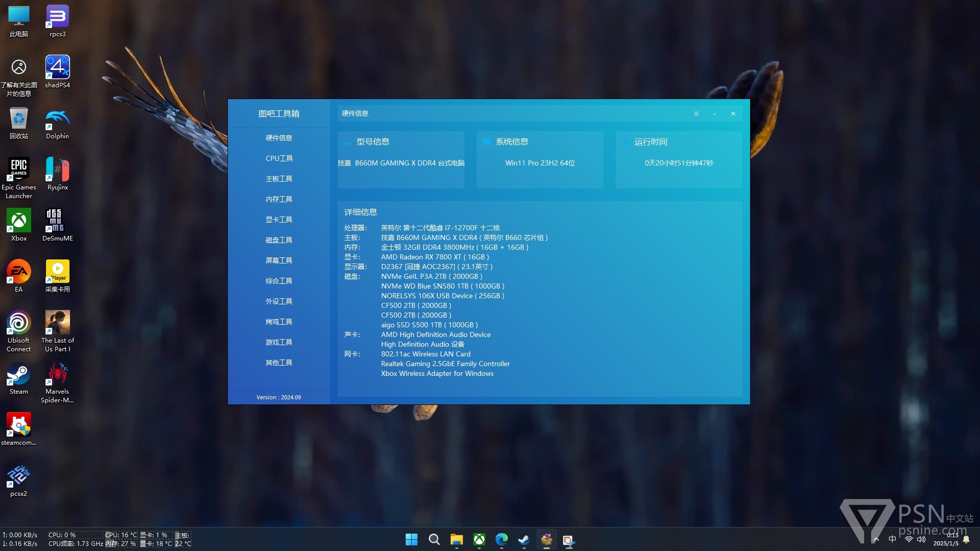
Task: Launch Microsoft Edge from the taskbar
Action: (x=501, y=539)
